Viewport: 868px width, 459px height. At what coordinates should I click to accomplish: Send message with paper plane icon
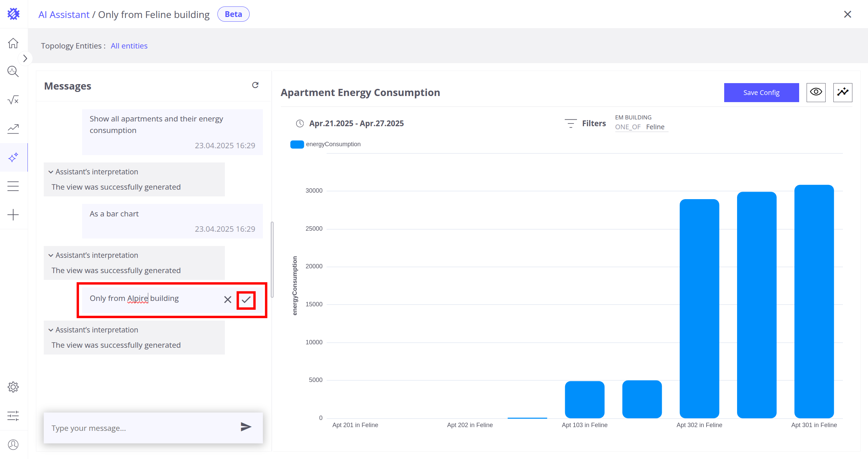point(246,427)
